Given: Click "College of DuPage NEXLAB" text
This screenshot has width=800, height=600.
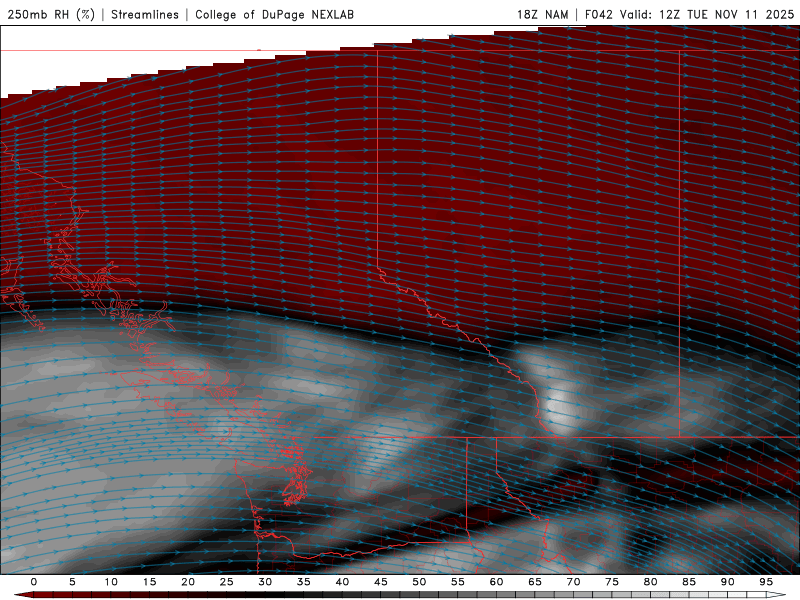Looking at the screenshot, I should click(x=274, y=14).
